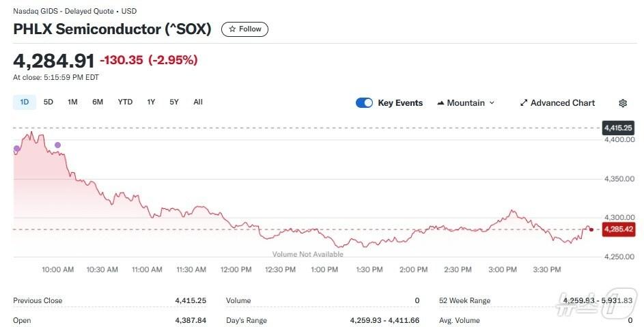
Task: Open the Advanced Chart link
Action: tap(562, 103)
